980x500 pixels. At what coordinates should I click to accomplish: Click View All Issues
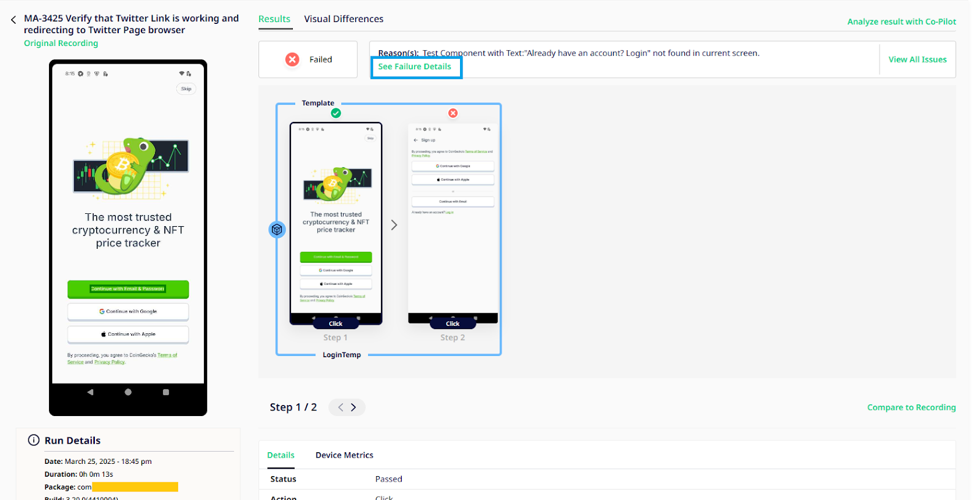[x=918, y=59]
